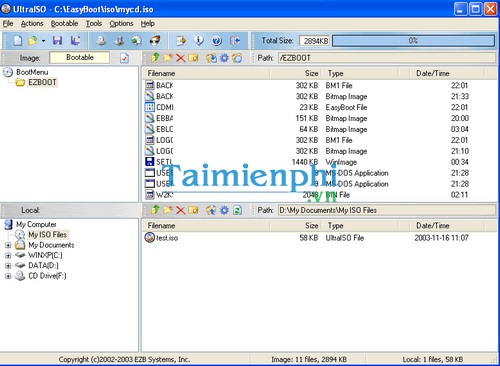The image size is (500, 366).
Task: Click the Convert disc icon with green arrow
Action: tap(136, 41)
